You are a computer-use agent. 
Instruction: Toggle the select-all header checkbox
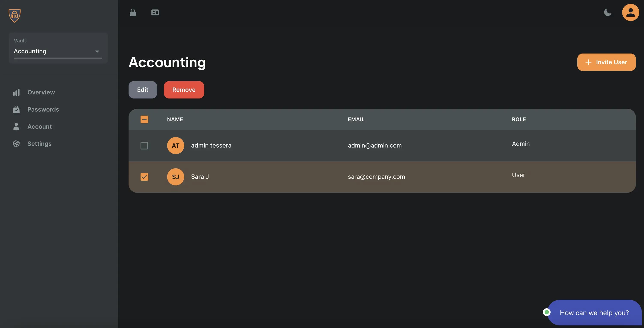[144, 119]
